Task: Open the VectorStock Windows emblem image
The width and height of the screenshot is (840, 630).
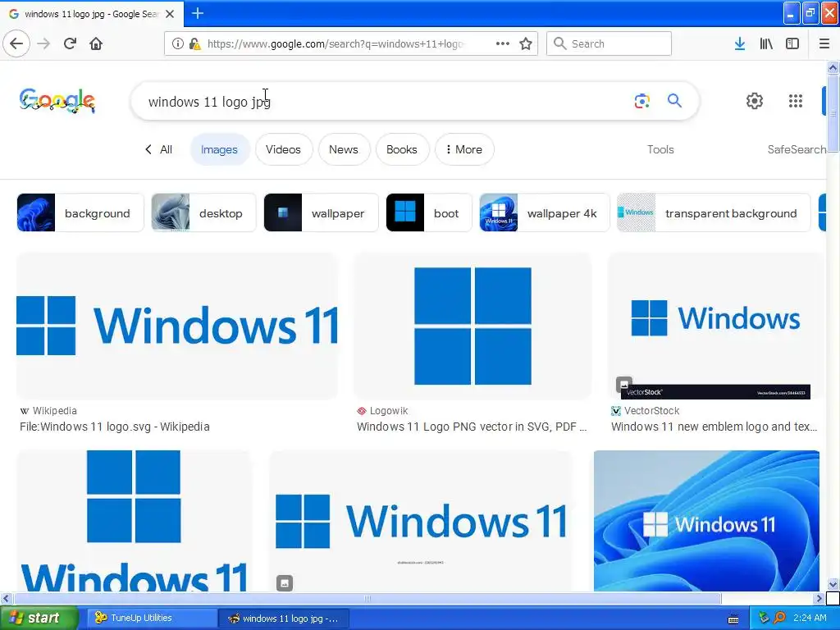Action: (715, 326)
